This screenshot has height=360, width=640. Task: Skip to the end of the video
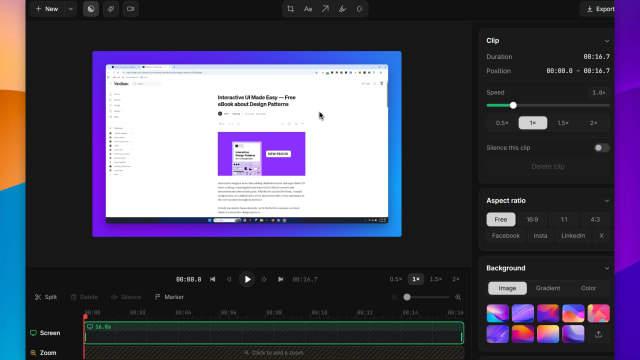tap(280, 280)
